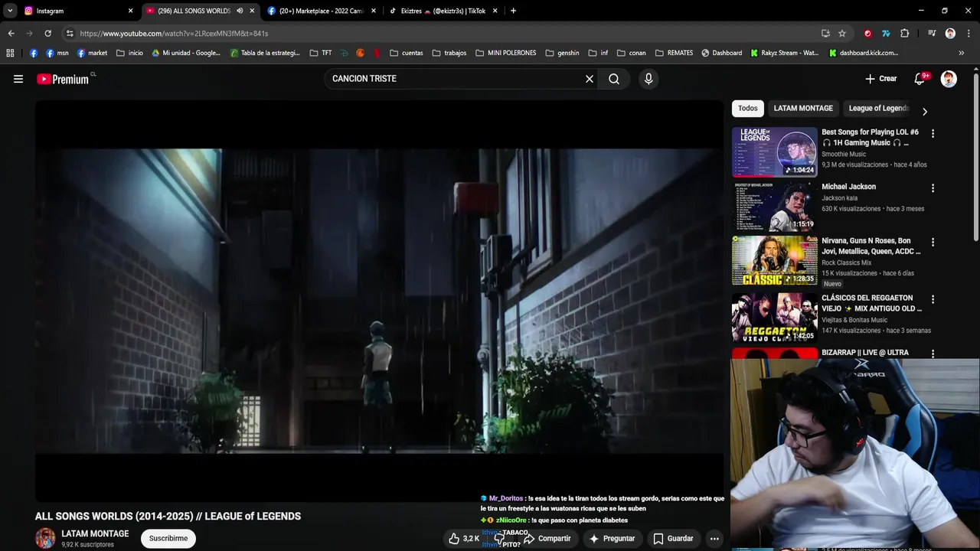Mute the ALL SONGS WORLDS tab audio
This screenshot has height=551, width=980.
[x=240, y=11]
